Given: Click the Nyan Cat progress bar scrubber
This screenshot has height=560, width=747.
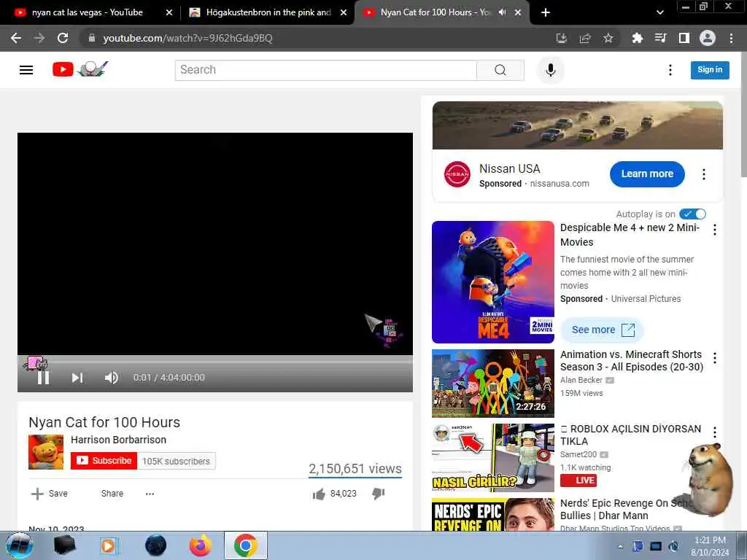Looking at the screenshot, I should 36,363.
